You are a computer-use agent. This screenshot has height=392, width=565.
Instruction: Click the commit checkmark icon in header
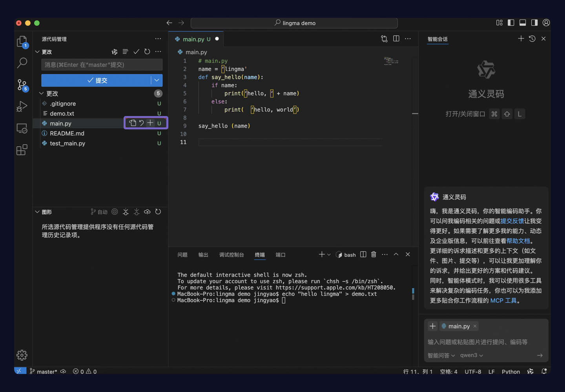[x=136, y=52]
